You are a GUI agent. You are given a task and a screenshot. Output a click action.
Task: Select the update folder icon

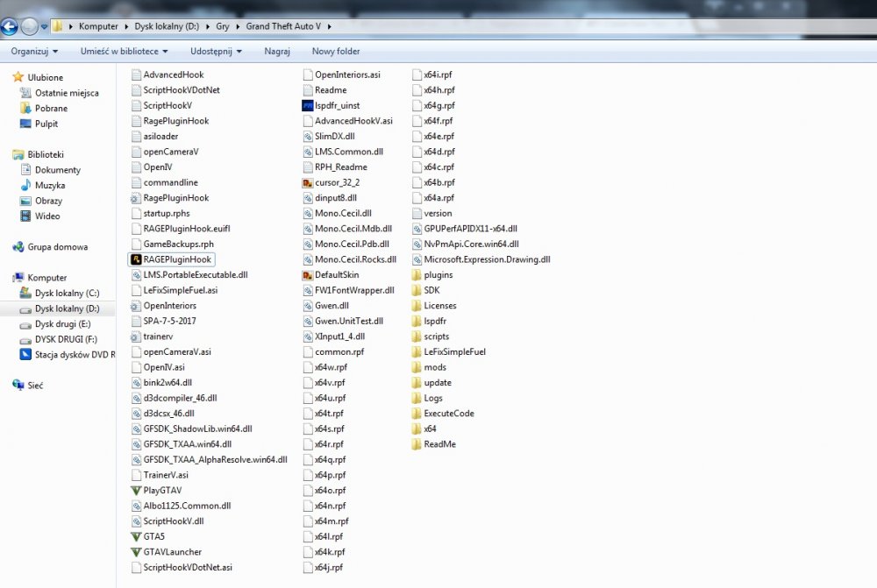[417, 383]
